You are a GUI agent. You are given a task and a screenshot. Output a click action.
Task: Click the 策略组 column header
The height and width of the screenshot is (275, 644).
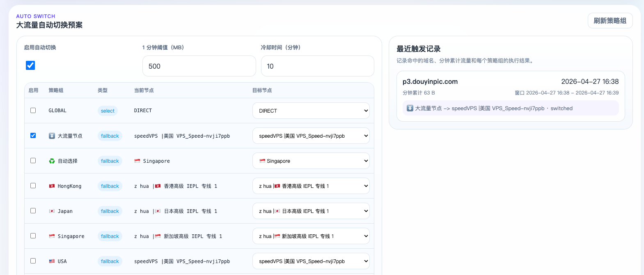(x=56, y=90)
